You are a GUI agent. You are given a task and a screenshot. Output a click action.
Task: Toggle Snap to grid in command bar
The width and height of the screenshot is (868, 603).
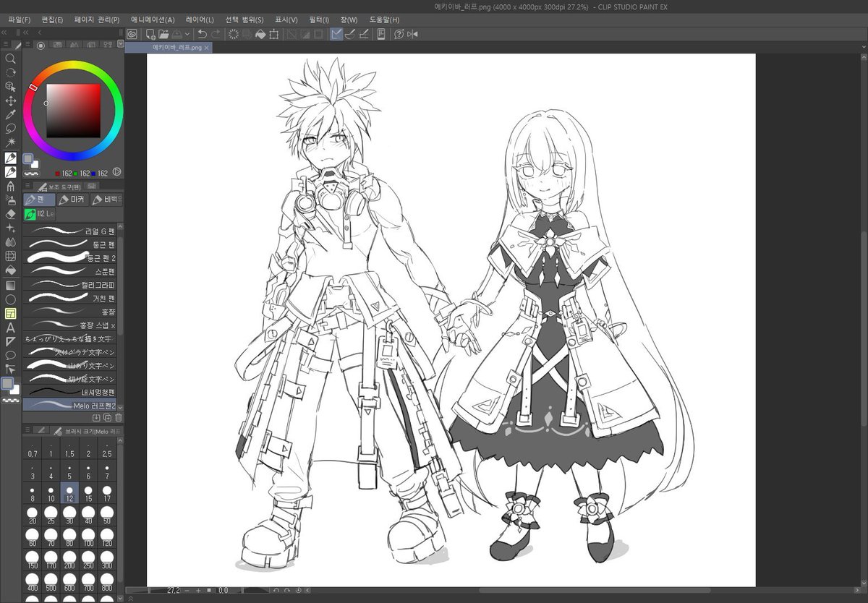click(364, 34)
